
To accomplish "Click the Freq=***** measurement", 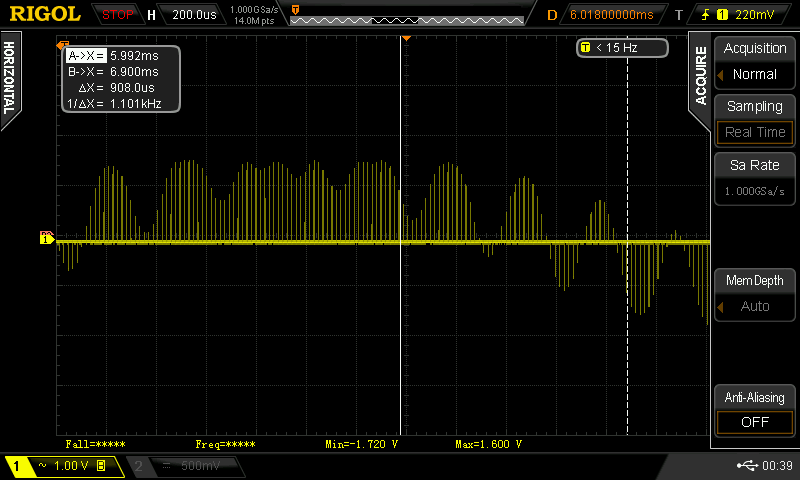I will [226, 444].
